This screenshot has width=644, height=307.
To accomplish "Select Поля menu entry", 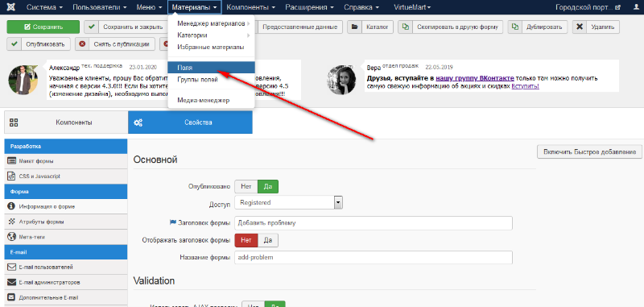I will coord(212,68).
